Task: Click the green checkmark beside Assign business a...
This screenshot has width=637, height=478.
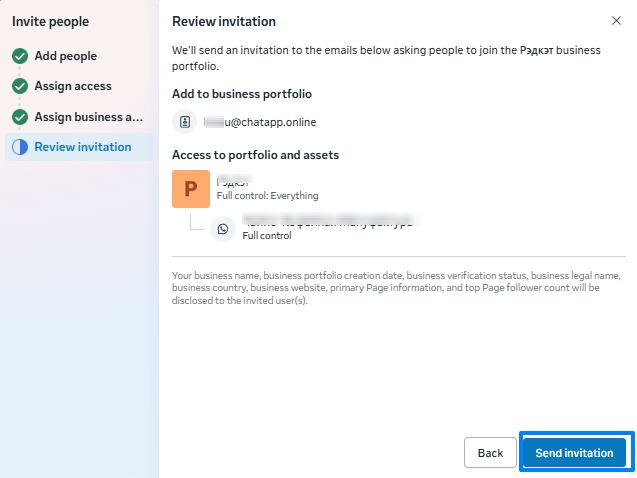Action: pos(20,117)
